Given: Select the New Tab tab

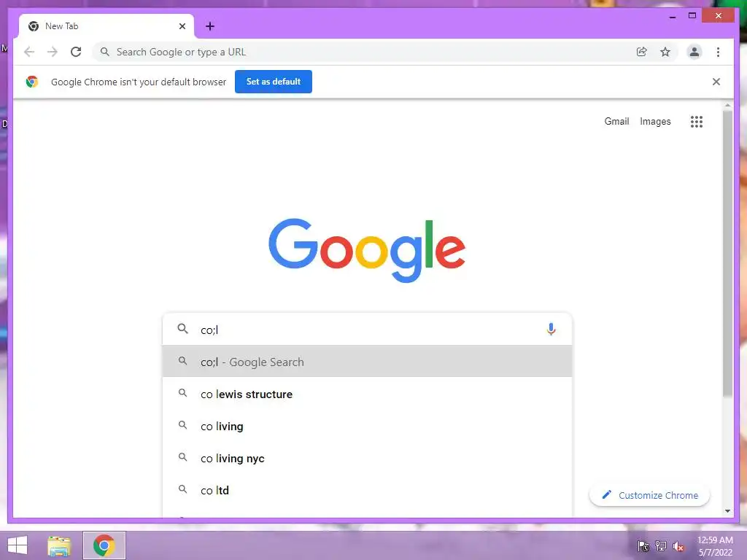Looking at the screenshot, I should [107, 26].
